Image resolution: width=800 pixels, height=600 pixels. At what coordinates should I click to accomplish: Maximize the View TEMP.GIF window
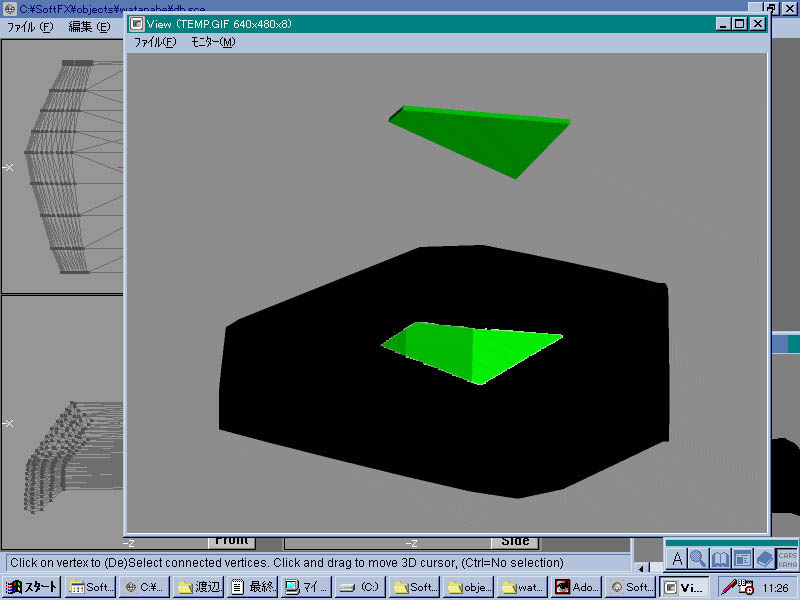pyautogui.click(x=740, y=23)
